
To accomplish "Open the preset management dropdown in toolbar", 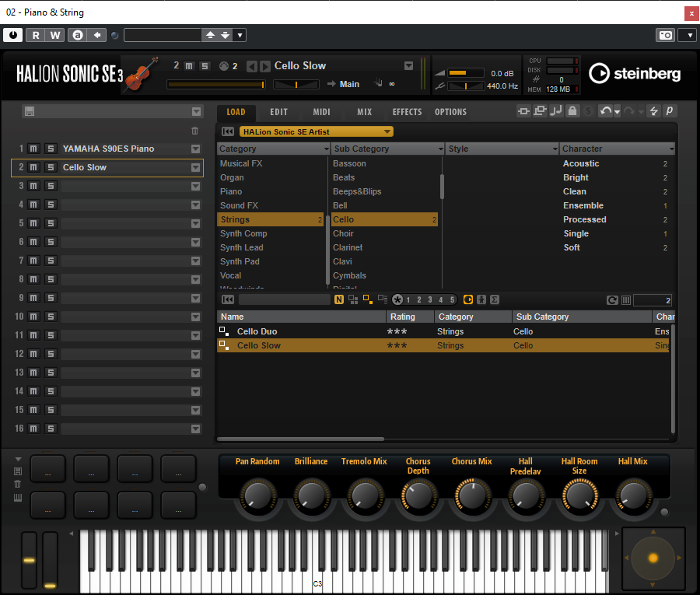I will [x=240, y=35].
